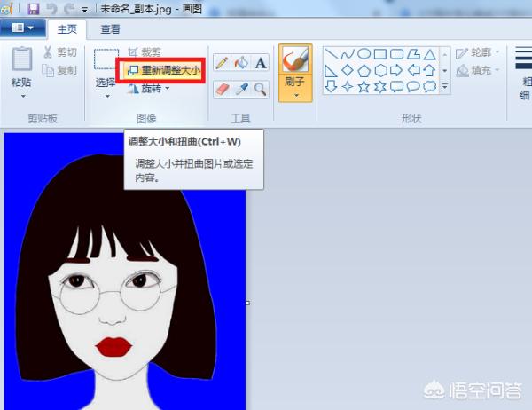The height and width of the screenshot is (410, 532).
Task: Click Crop (裁剪)
Action: click(x=145, y=52)
